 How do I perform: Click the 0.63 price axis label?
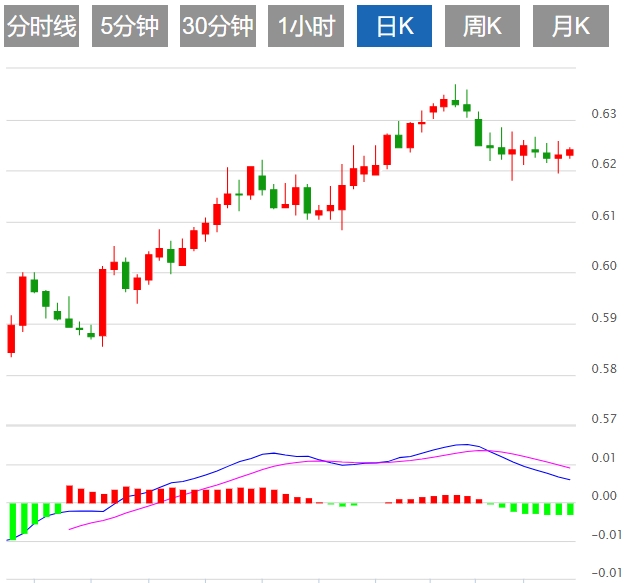coord(604,114)
